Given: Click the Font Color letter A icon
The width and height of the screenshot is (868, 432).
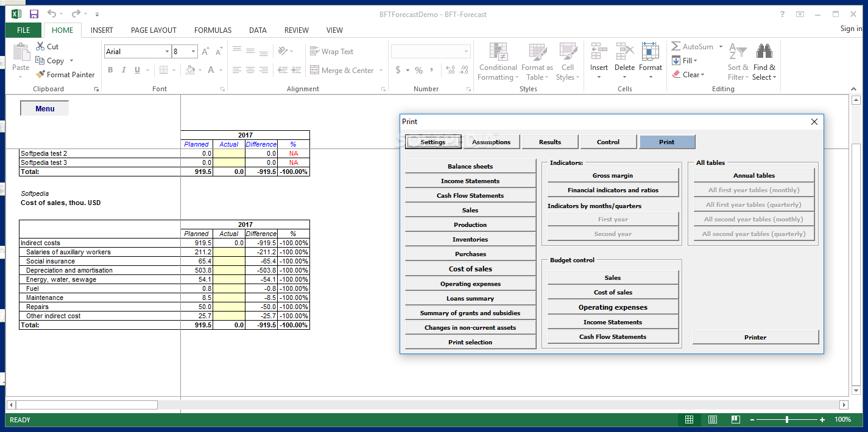Looking at the screenshot, I should click(211, 70).
